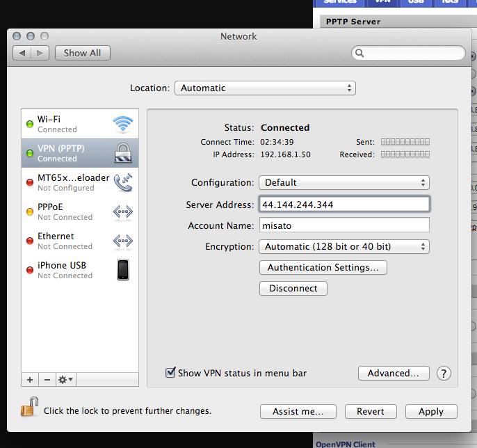477x448 pixels.
Task: Click the yellow status dot for PPPoE
Action: [x=30, y=211]
